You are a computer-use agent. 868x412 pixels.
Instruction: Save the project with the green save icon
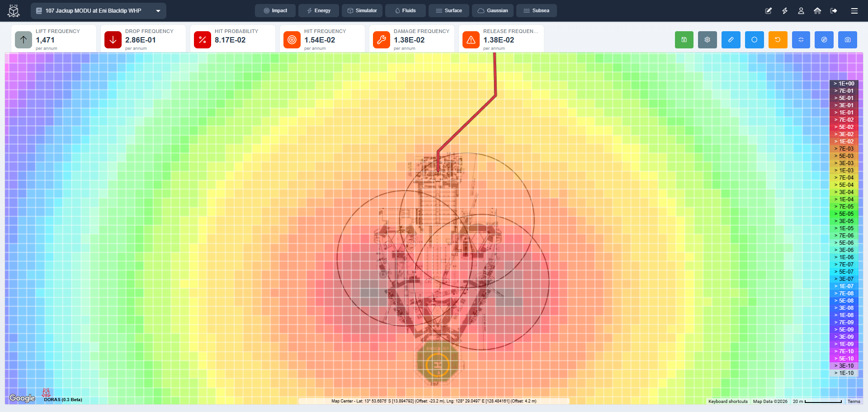point(684,40)
